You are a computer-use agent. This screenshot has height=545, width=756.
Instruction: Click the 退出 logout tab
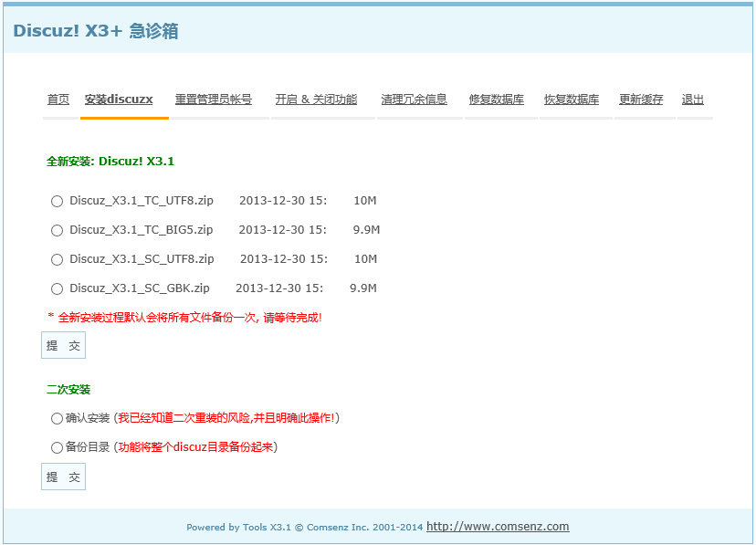pos(693,100)
